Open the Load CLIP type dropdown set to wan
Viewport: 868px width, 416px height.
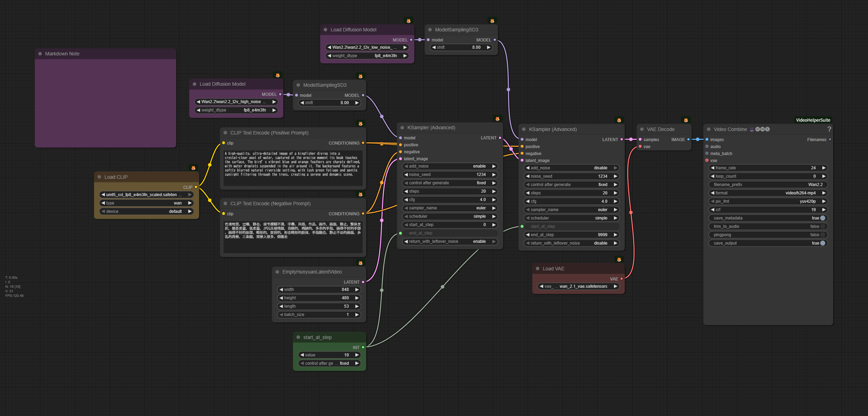pos(146,203)
